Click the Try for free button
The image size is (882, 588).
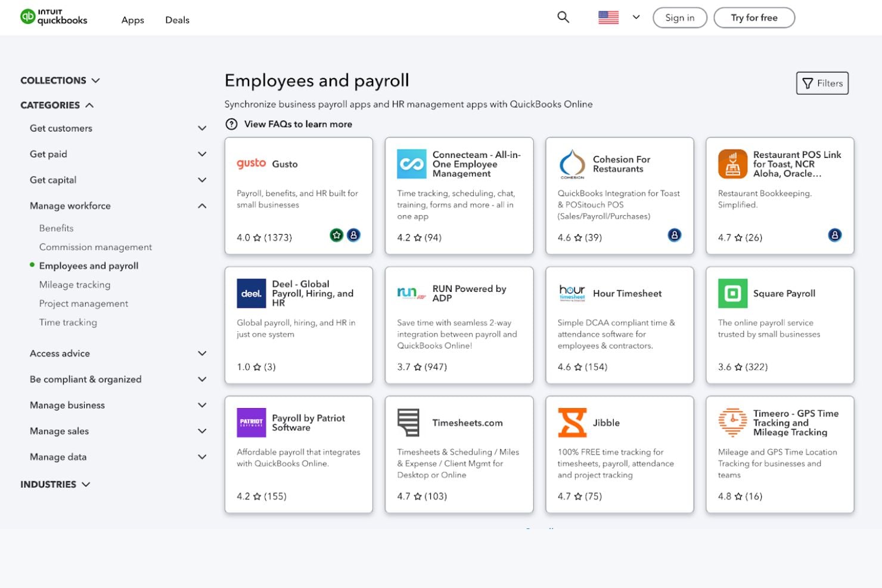click(x=754, y=18)
